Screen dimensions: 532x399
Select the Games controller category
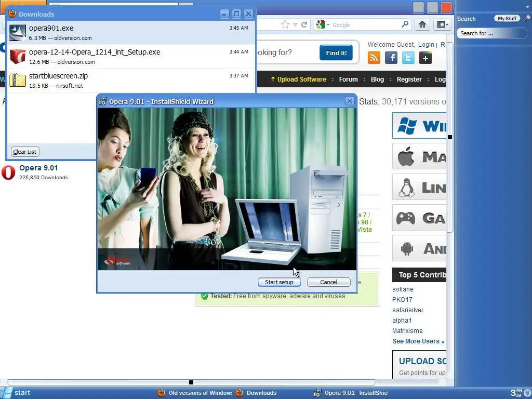pos(419,218)
